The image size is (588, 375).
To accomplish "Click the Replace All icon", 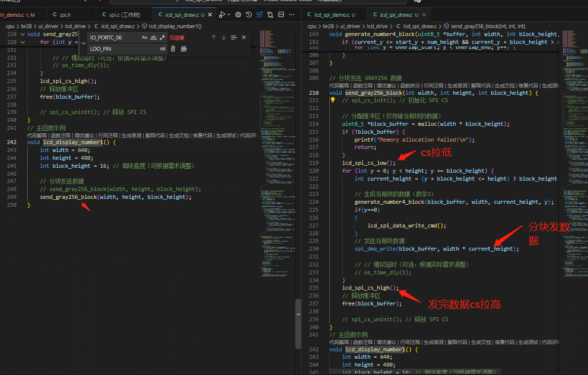I will click(x=184, y=49).
